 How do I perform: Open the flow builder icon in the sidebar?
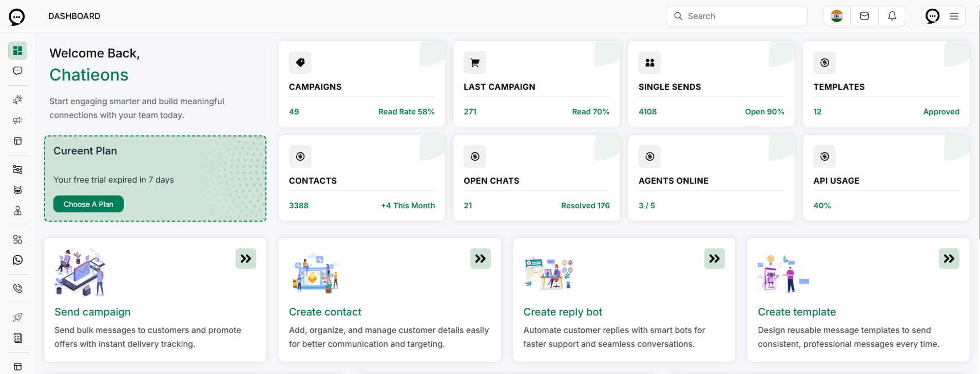[x=17, y=170]
